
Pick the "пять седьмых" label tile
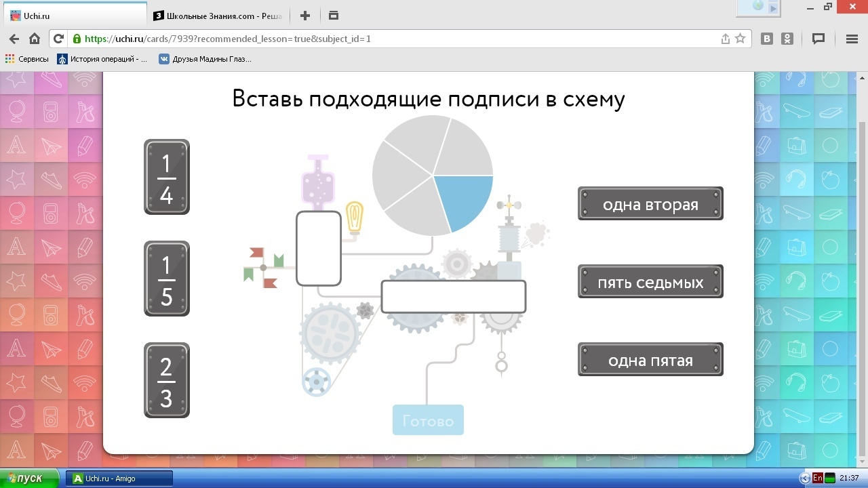(x=650, y=282)
